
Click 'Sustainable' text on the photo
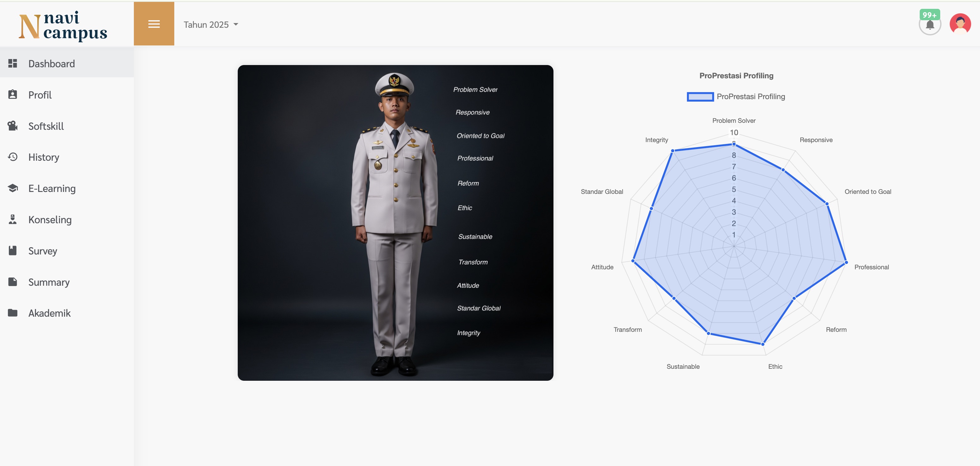point(475,236)
